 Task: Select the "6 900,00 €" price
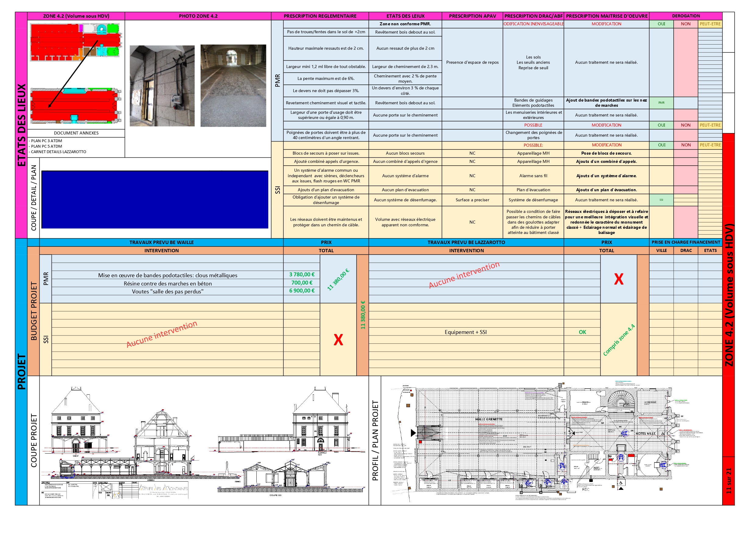point(301,291)
